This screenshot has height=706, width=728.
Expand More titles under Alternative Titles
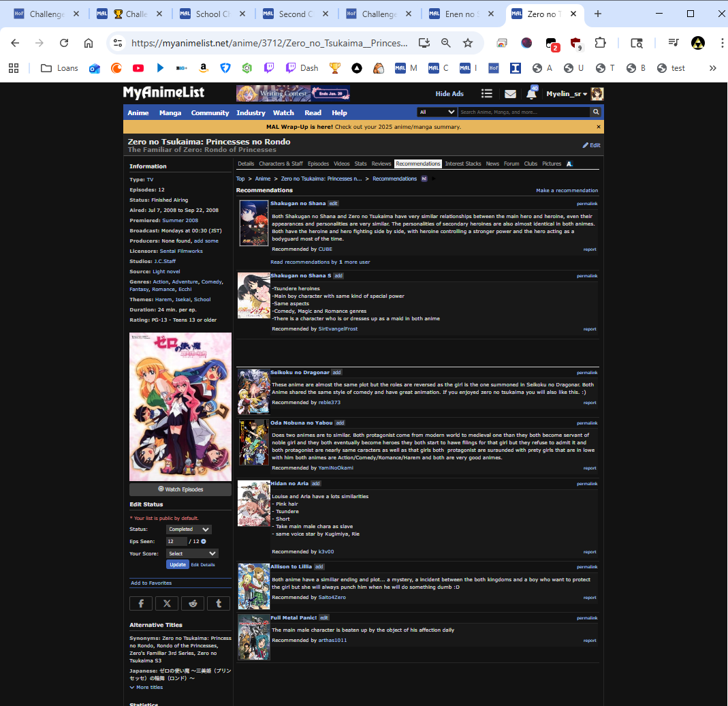tap(146, 688)
